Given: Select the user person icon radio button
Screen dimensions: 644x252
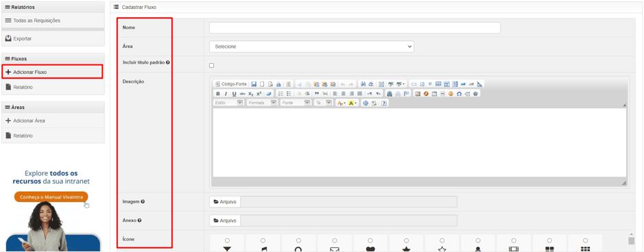Looking at the screenshot, I should coord(478,240).
